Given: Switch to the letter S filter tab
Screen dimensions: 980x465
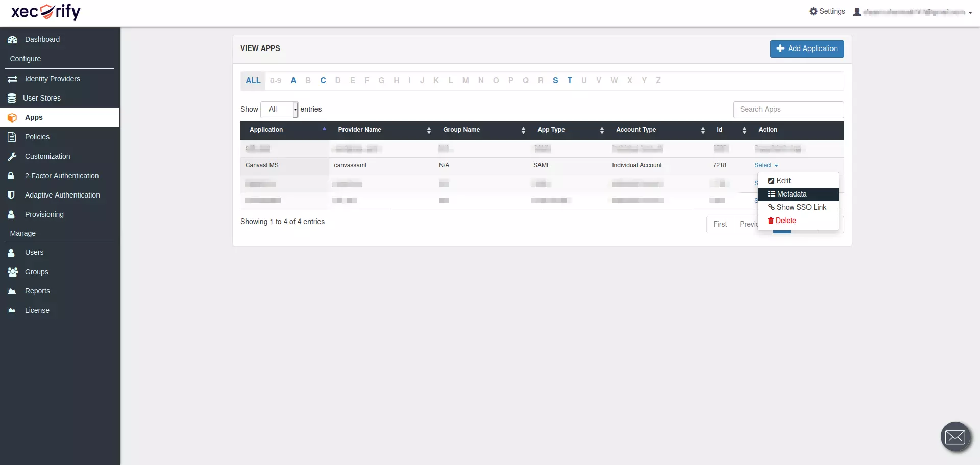Looking at the screenshot, I should (556, 80).
